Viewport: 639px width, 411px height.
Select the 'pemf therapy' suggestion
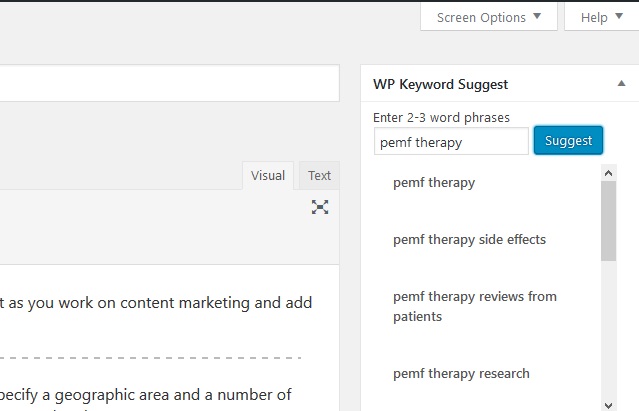434,183
